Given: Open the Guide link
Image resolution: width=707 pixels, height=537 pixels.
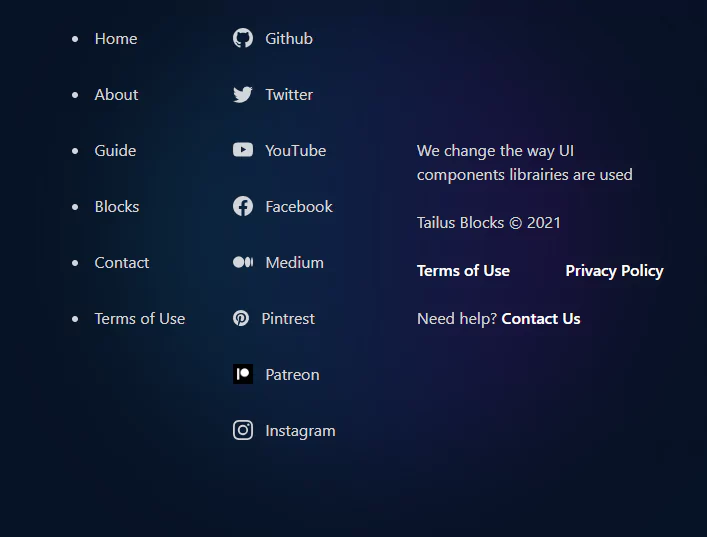Looking at the screenshot, I should pyautogui.click(x=115, y=151).
